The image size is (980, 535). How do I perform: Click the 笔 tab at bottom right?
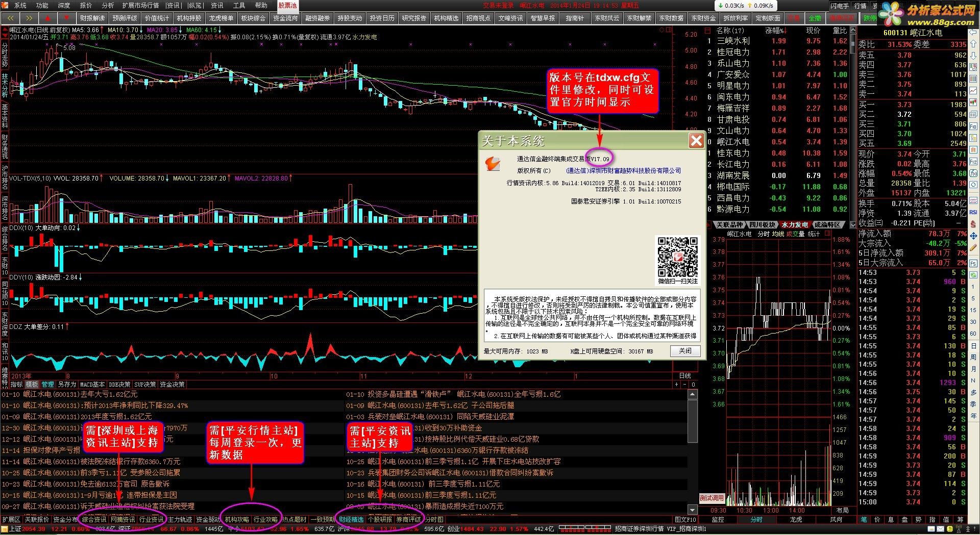click(x=864, y=519)
